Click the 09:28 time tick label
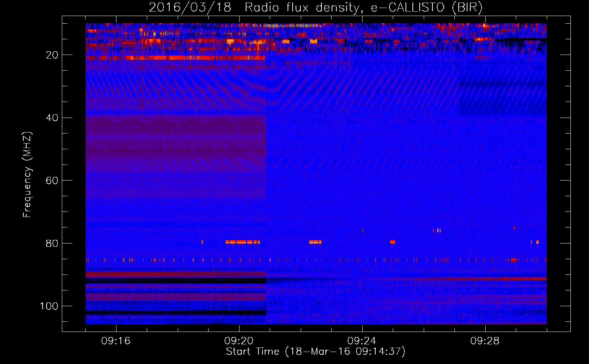This screenshot has width=589, height=364. click(485, 341)
